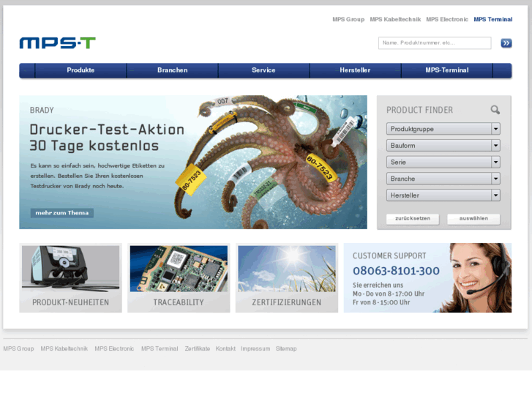The image size is (532, 399).
Task: Expand the Produktgruppe dropdown
Action: click(x=443, y=129)
